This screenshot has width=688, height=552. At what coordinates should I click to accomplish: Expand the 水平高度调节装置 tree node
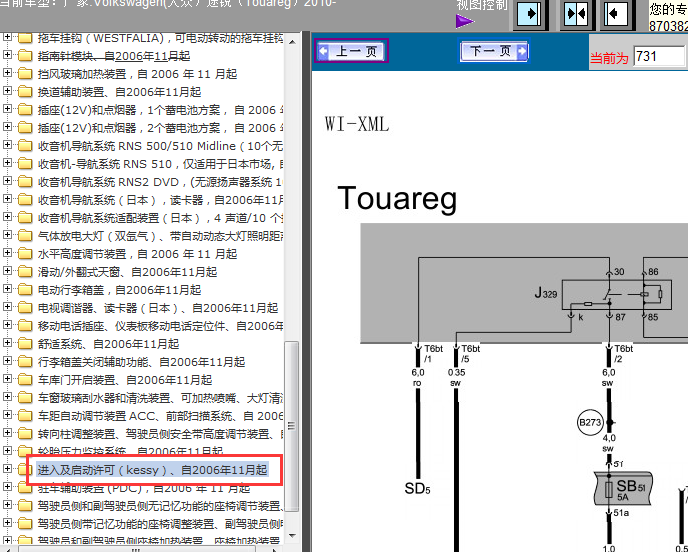point(7,254)
